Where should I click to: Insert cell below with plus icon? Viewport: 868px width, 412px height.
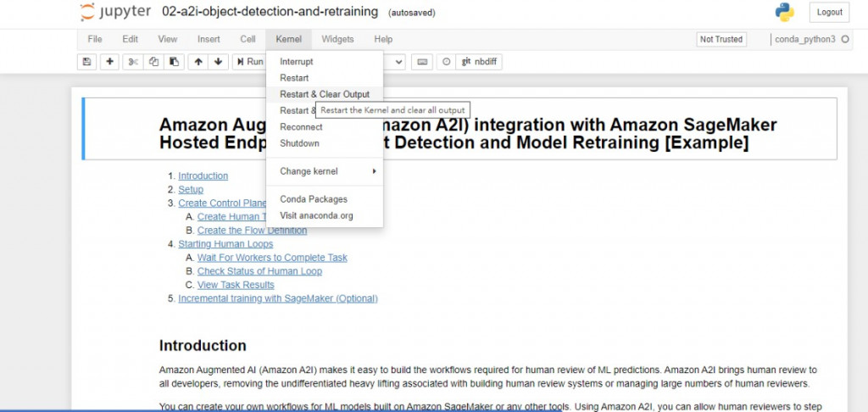[x=109, y=62]
